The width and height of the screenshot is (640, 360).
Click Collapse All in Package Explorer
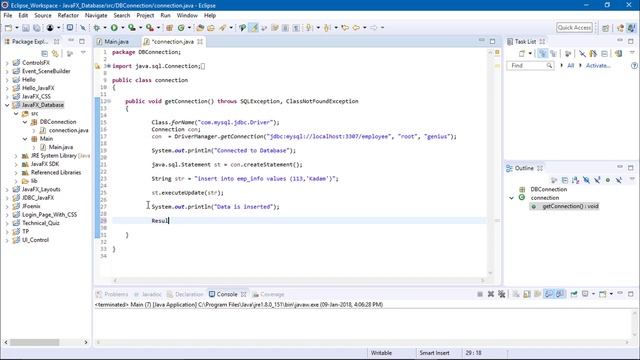tap(44, 54)
